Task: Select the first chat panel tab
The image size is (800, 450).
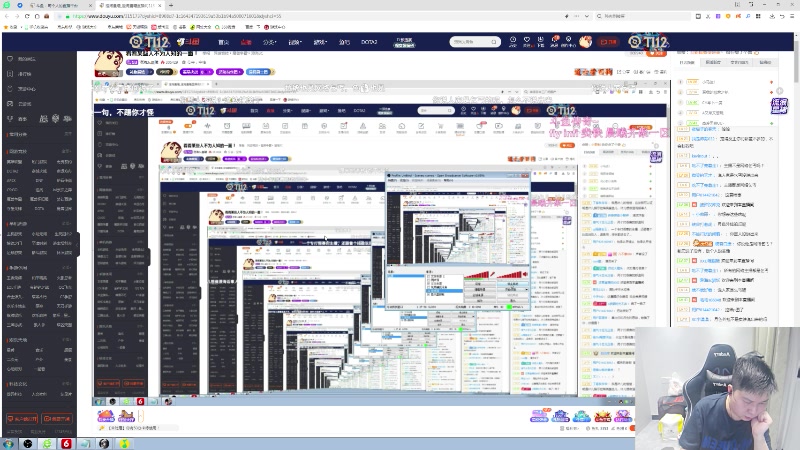Action: [687, 62]
